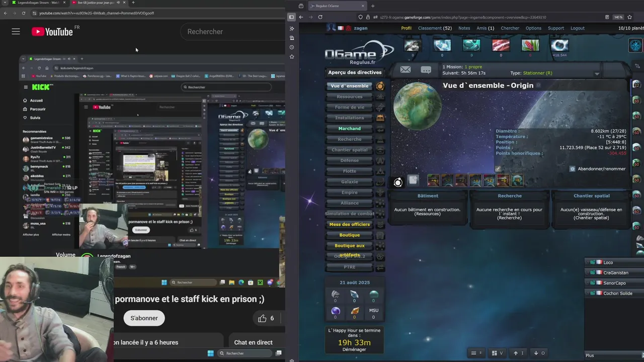Click Firefox sidebar history clock icon

(292, 47)
